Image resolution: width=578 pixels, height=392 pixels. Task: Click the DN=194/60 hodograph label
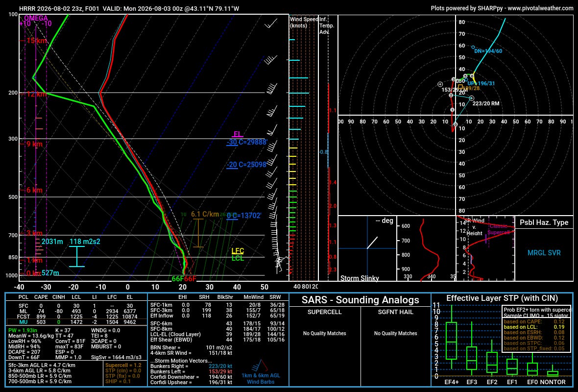pos(488,51)
